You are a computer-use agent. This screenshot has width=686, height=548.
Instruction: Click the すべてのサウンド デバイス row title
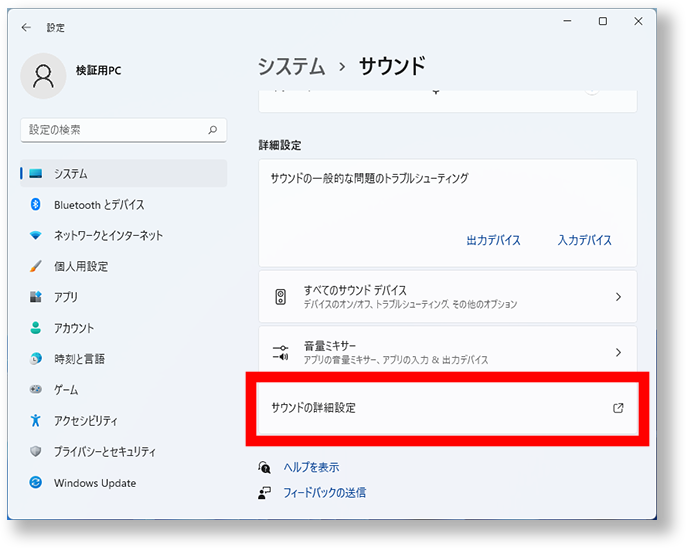tap(355, 290)
